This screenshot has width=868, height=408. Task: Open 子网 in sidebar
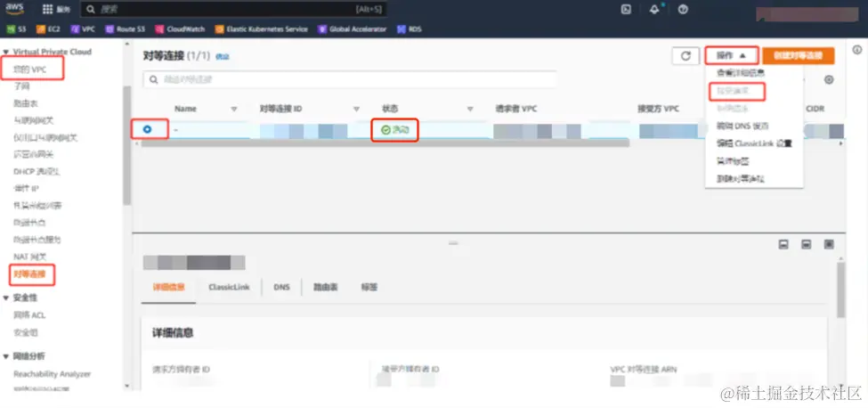coord(21,86)
